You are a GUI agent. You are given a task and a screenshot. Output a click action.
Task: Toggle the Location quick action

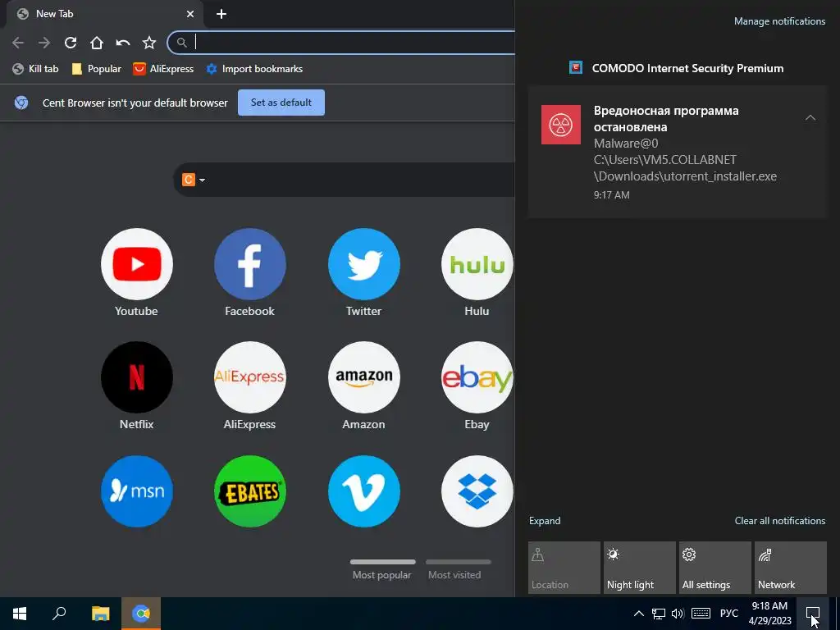[x=564, y=568]
